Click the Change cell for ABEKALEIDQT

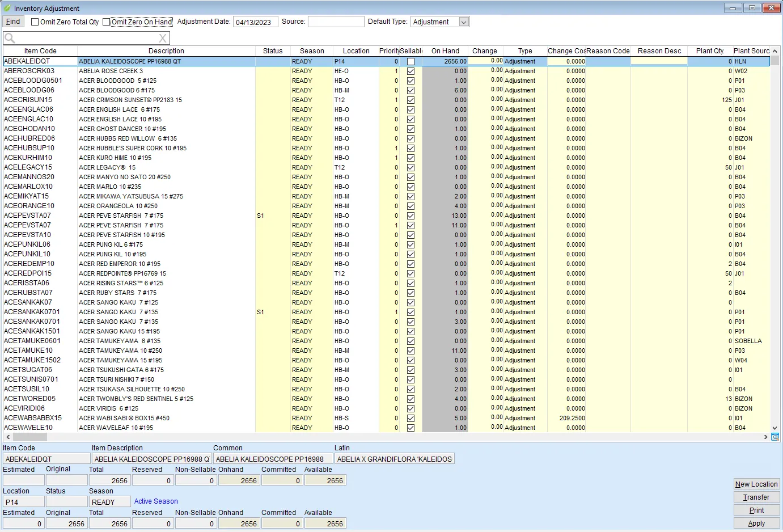(485, 61)
